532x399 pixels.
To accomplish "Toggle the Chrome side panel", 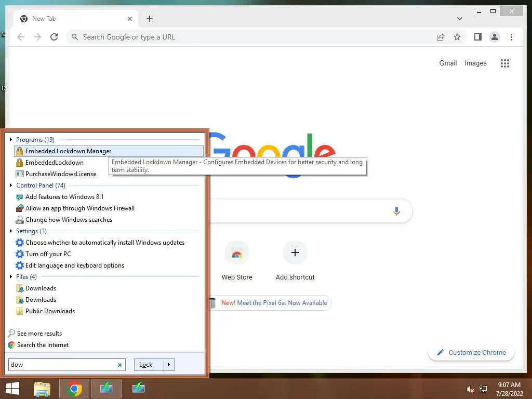I will pyautogui.click(x=478, y=37).
